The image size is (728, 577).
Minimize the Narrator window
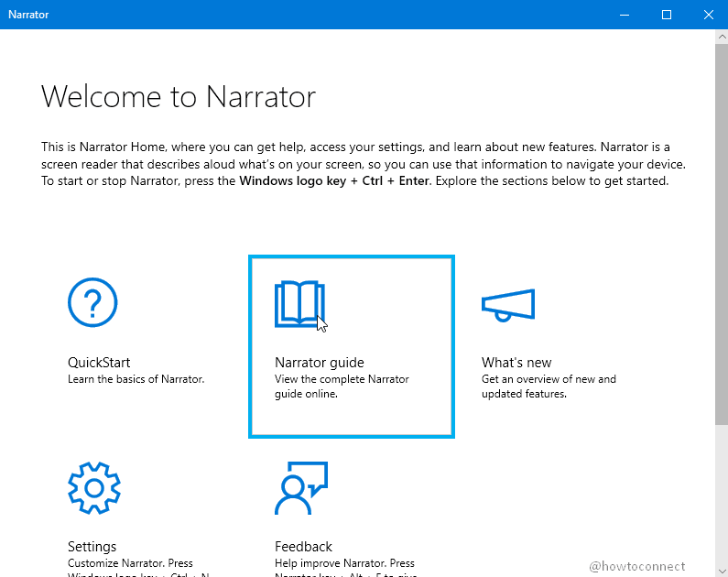pos(625,15)
